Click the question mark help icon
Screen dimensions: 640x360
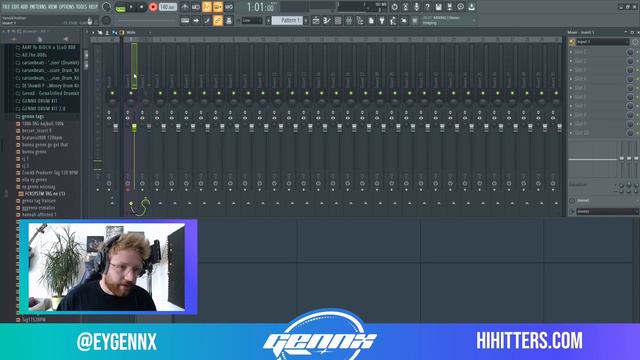tap(427, 7)
